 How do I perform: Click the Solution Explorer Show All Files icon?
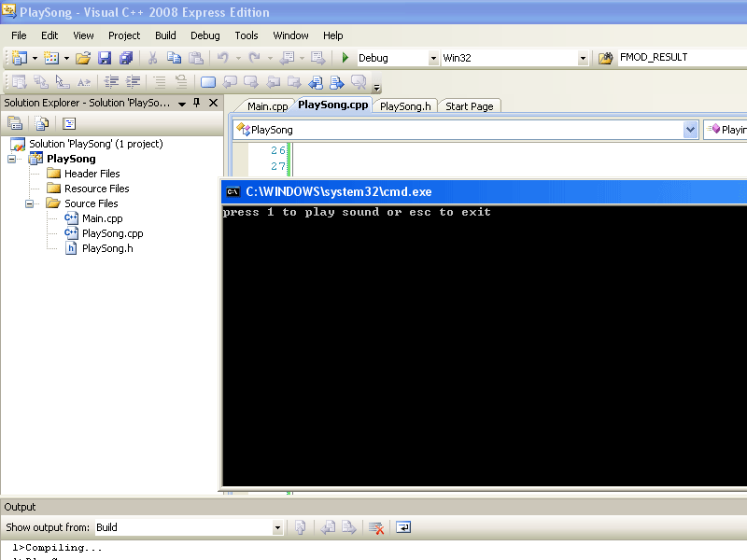pyautogui.click(x=42, y=124)
